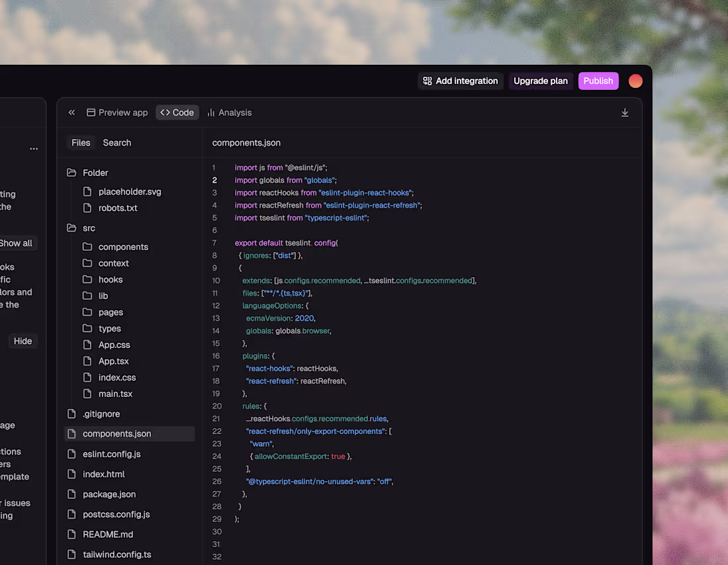This screenshot has width=728, height=565.
Task: Switch to the Preview app tab
Action: tap(117, 112)
